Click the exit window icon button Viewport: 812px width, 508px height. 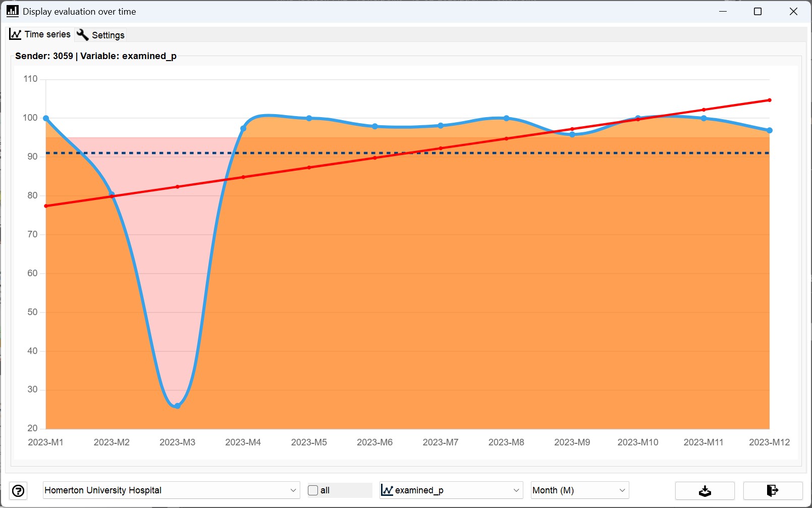[x=772, y=490]
